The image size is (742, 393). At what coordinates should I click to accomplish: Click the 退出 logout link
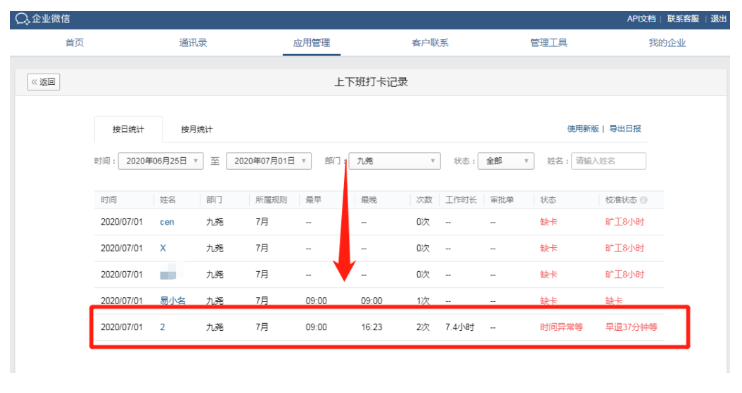pos(718,18)
